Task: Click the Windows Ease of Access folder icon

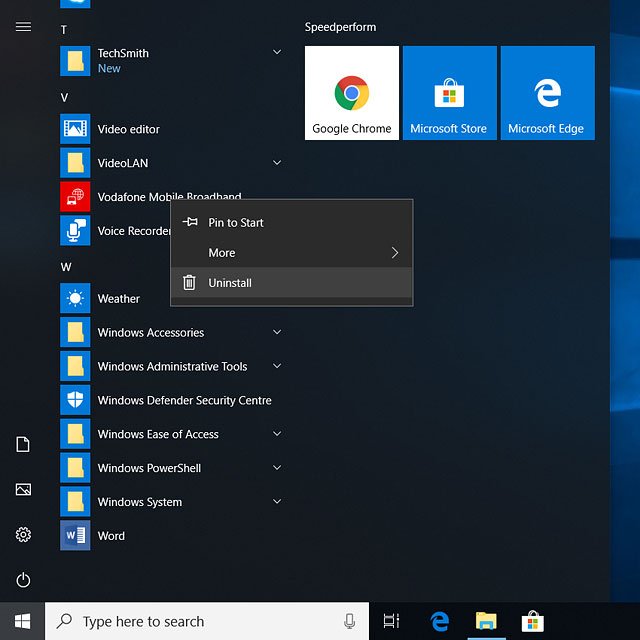Action: [x=75, y=434]
